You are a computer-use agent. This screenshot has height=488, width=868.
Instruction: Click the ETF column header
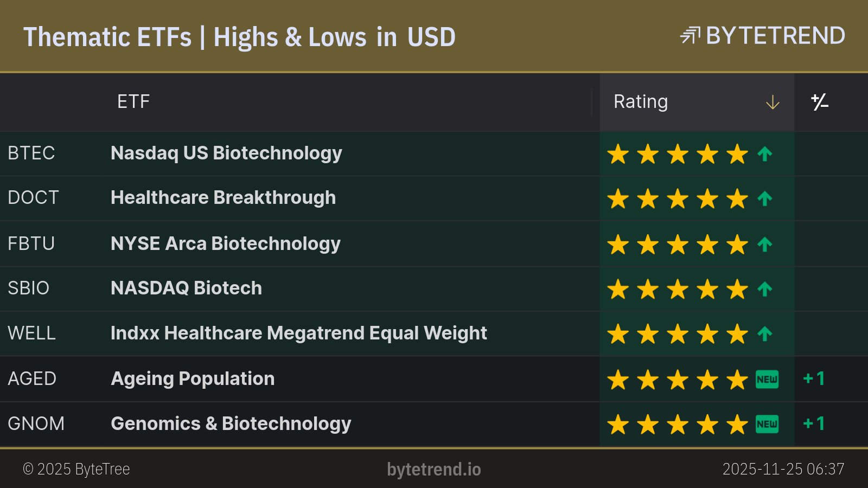click(133, 102)
